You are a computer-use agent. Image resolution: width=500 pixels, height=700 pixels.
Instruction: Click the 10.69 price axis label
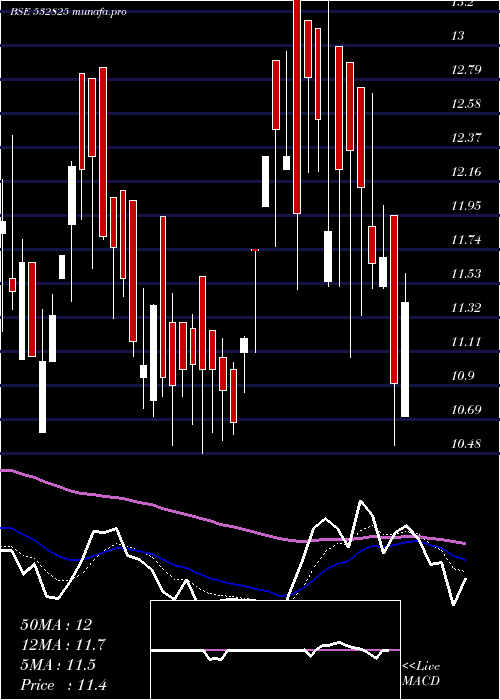(x=466, y=410)
